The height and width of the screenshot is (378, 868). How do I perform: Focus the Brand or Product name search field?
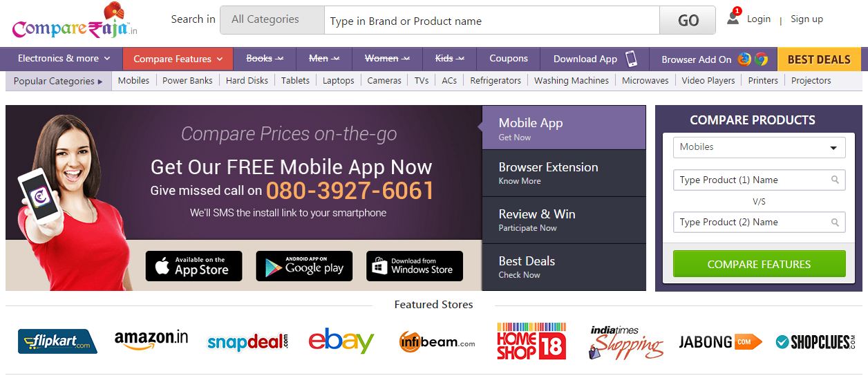coord(492,20)
